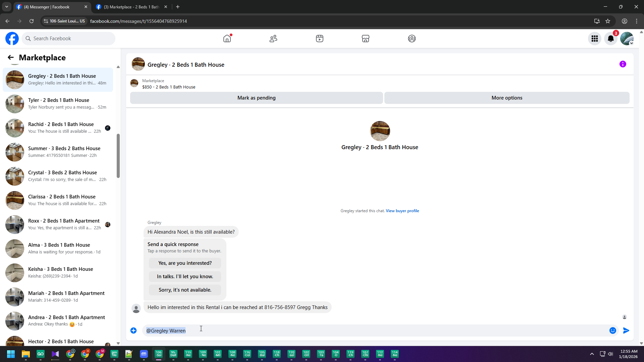The width and height of the screenshot is (644, 362).
Task: Click the emoji picker icon in message box
Action: tap(612, 330)
